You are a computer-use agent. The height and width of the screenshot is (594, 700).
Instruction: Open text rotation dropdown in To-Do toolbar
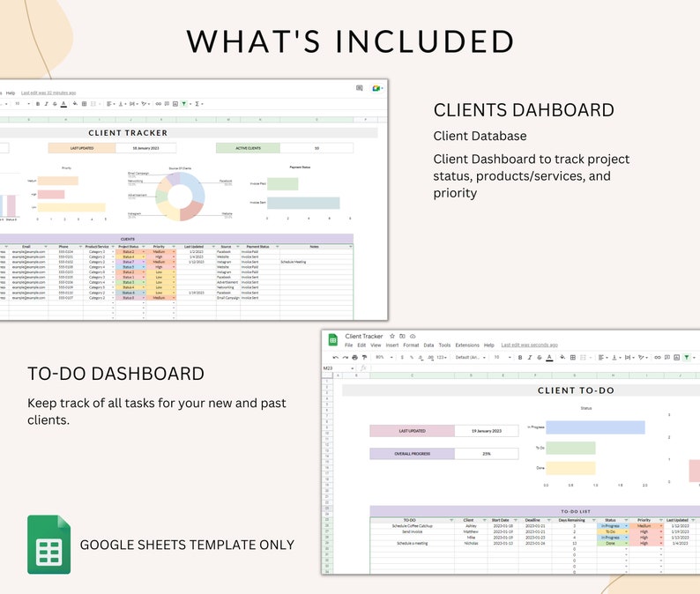pos(644,358)
